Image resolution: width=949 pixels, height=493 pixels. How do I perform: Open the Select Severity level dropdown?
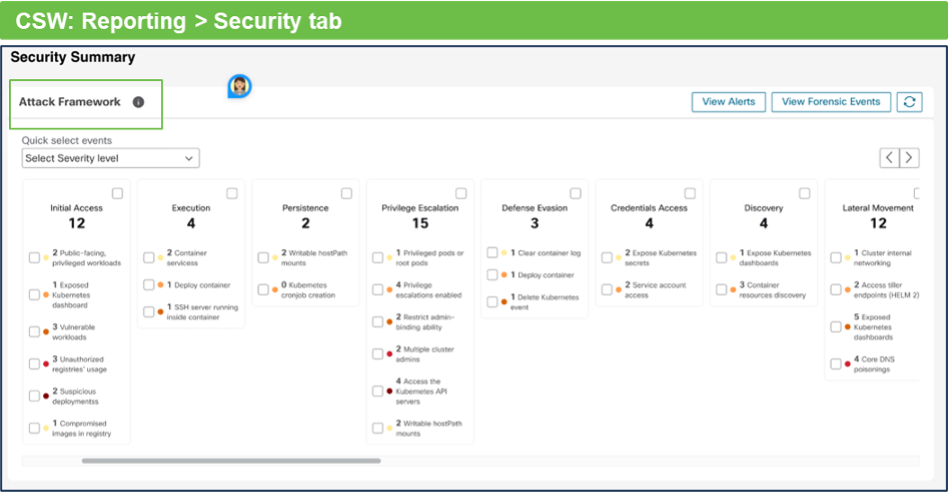pyautogui.click(x=111, y=158)
